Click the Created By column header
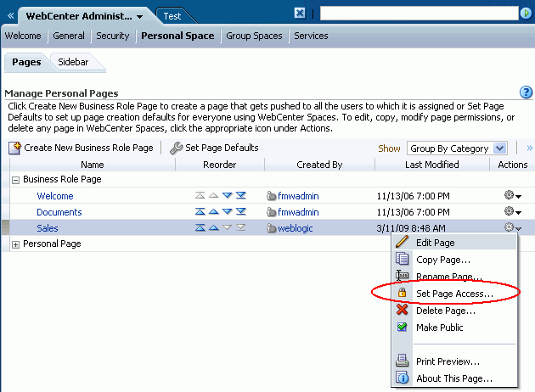The image size is (535, 392). point(319,165)
